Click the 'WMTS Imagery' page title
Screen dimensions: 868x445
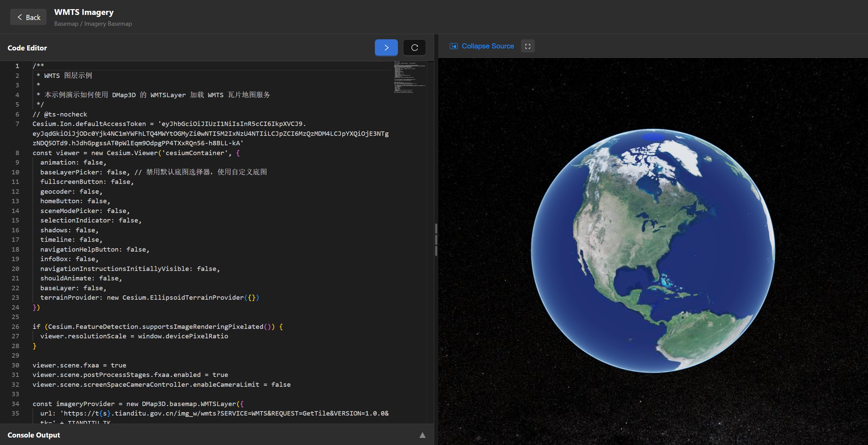coord(84,12)
